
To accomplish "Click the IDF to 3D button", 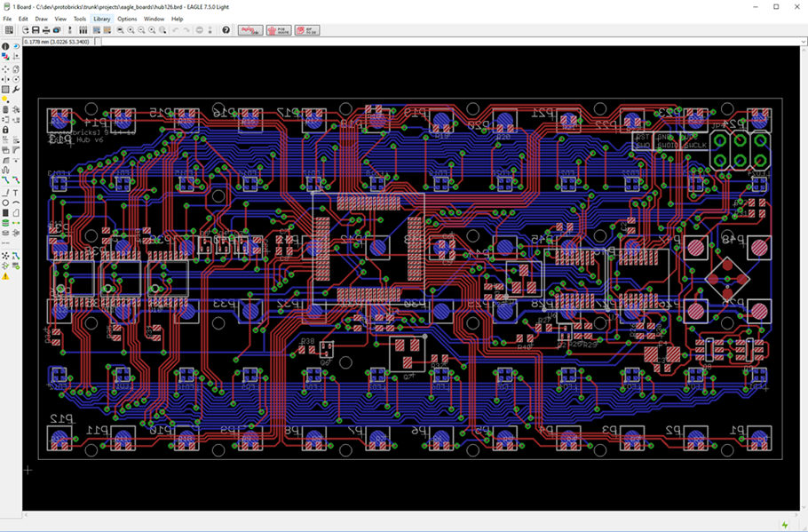I will pyautogui.click(x=307, y=30).
